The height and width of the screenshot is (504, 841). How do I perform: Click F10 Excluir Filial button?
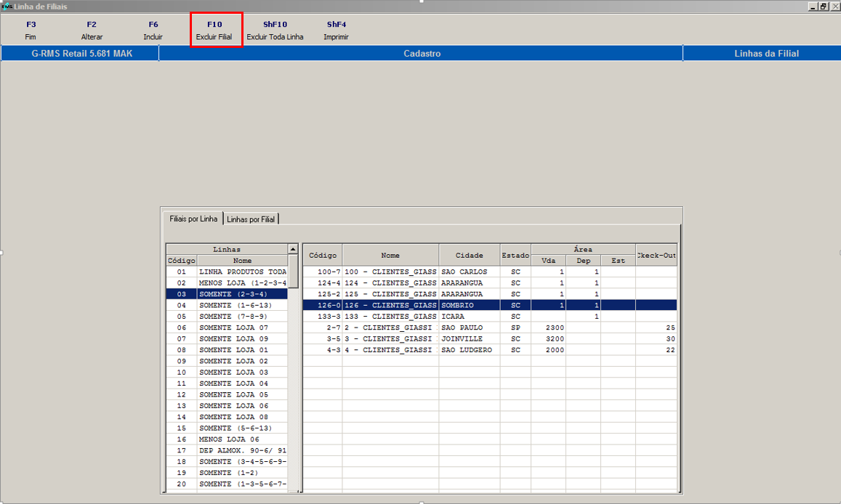214,31
